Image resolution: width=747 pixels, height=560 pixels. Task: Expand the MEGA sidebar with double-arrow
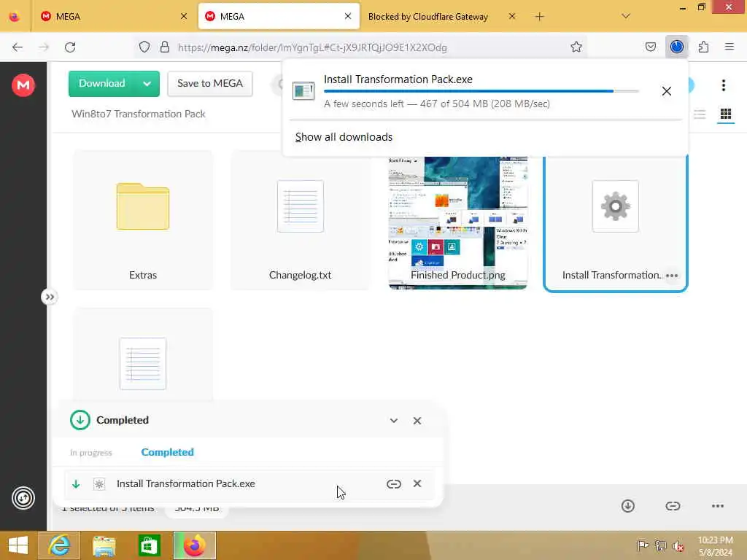[x=49, y=297]
